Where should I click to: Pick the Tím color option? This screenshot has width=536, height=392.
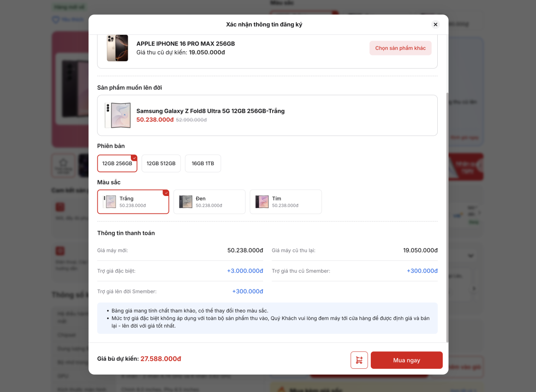[x=286, y=202]
